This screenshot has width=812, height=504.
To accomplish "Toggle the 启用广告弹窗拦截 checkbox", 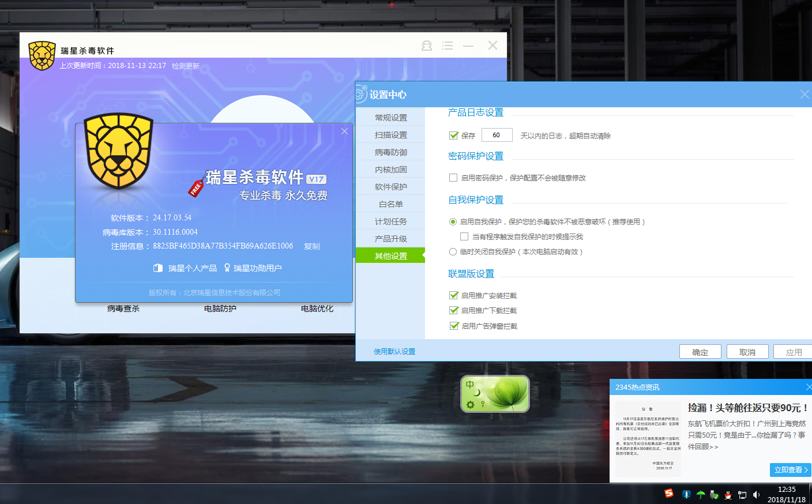I will tap(453, 326).
